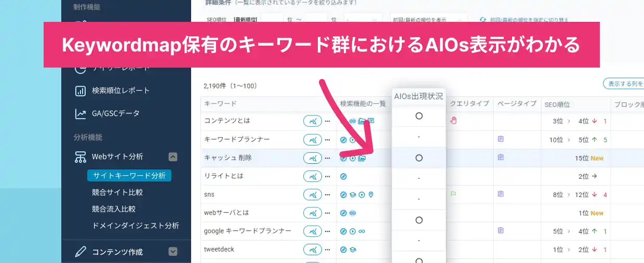This screenshot has width=644, height=263.
Task: Click the location pin icon in sns row
Action: tap(371, 195)
